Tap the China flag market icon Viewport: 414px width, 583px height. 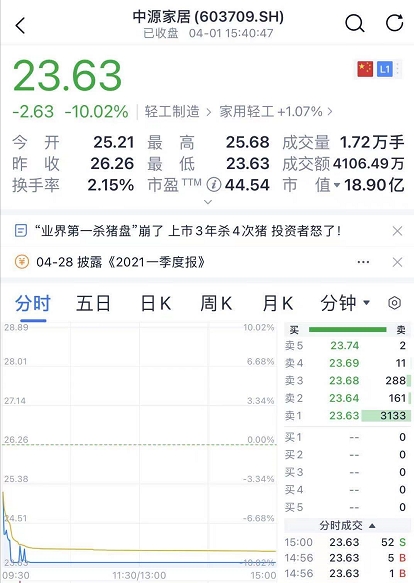point(365,70)
